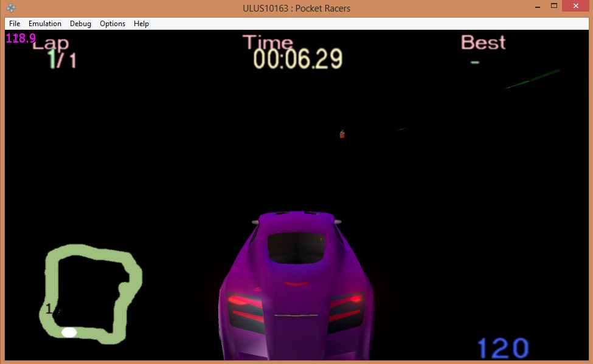Open the File menu

(x=15, y=24)
